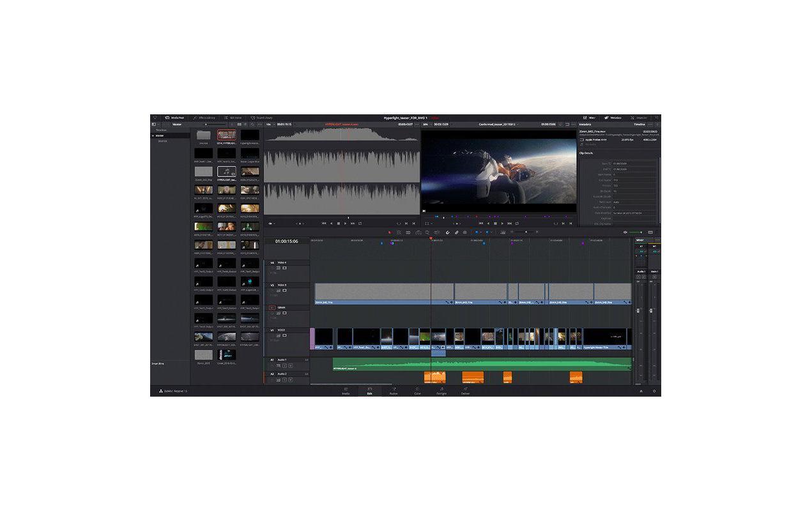Select the red arrow Selection mode tool
Image resolution: width=812 pixels, height=511 pixels.
click(x=390, y=232)
